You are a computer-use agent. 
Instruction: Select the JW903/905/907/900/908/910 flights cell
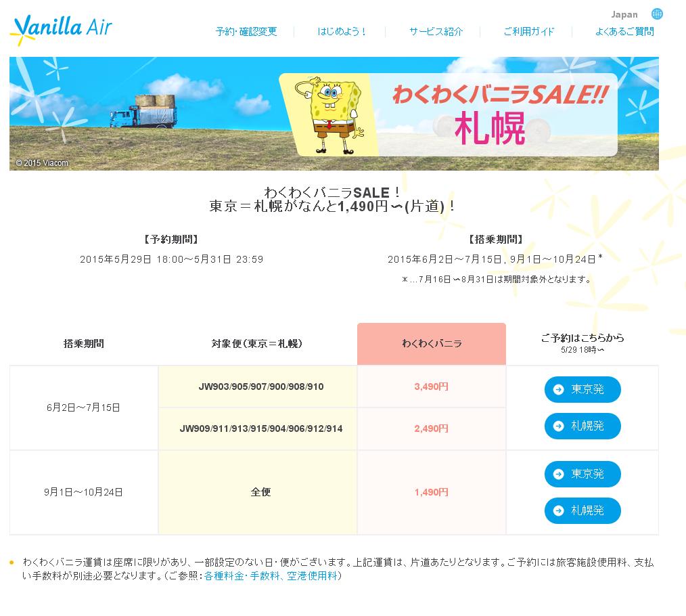click(258, 387)
